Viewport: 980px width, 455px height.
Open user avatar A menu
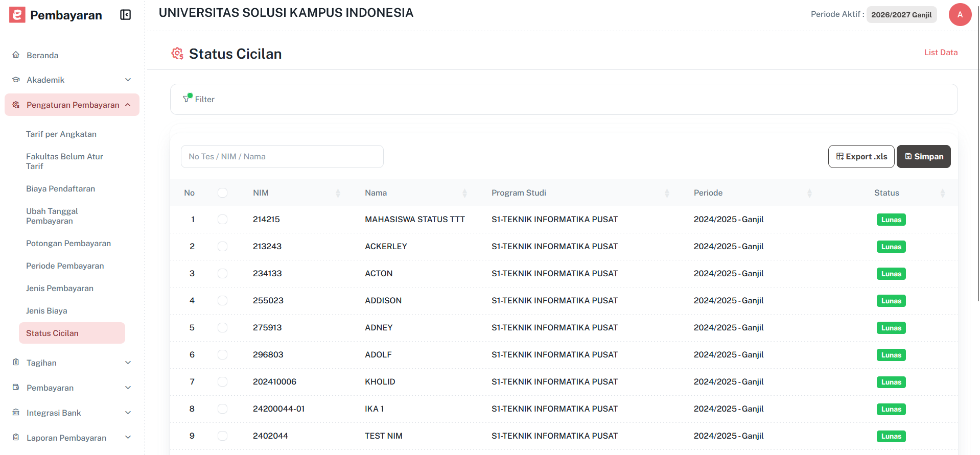[960, 15]
